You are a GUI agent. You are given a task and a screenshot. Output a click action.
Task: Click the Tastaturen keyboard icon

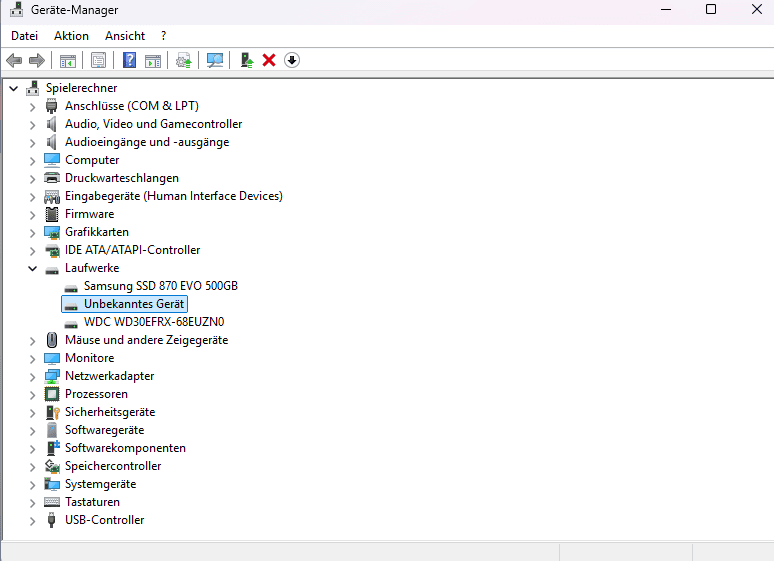point(52,502)
